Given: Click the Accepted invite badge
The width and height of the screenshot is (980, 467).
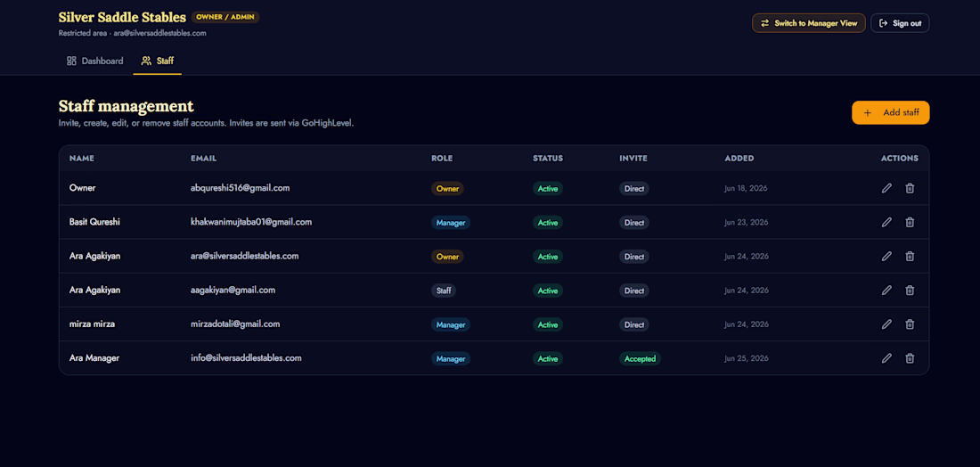Looking at the screenshot, I should 640,359.
